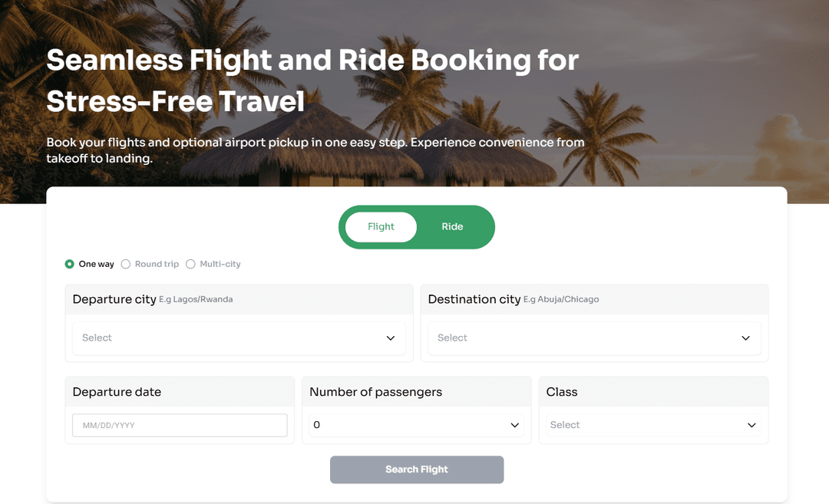Click the Number of passengers label
This screenshot has height=504, width=829.
pos(375,392)
